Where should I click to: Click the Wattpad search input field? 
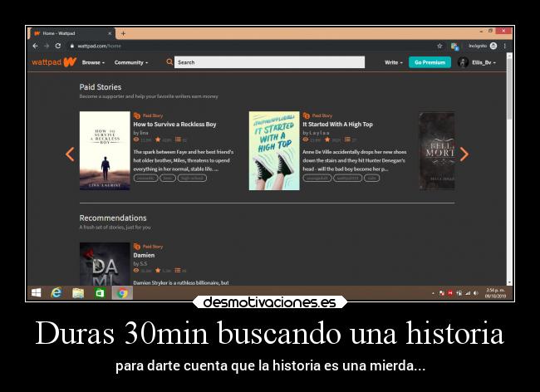click(x=269, y=62)
